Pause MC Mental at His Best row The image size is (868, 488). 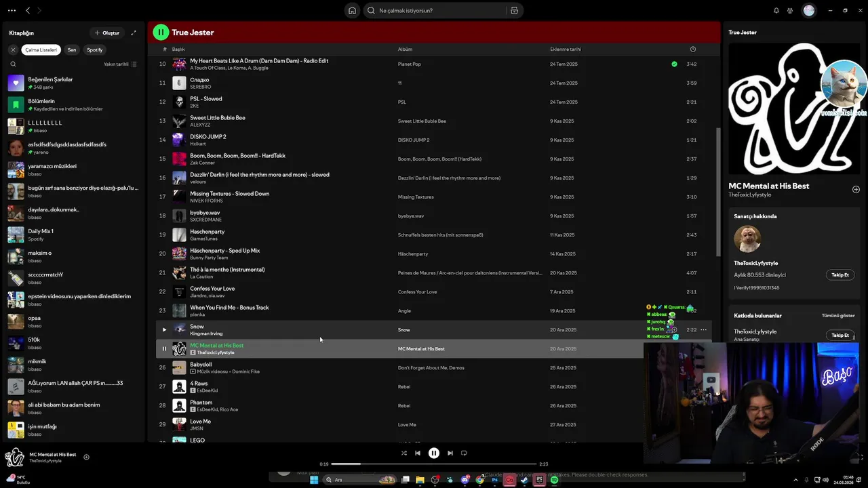[x=163, y=349]
